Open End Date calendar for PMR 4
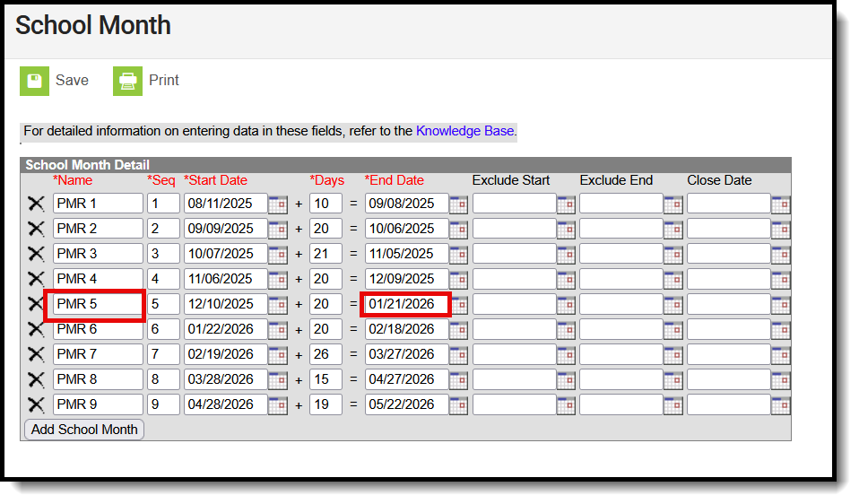The width and height of the screenshot is (859, 504). click(x=458, y=280)
